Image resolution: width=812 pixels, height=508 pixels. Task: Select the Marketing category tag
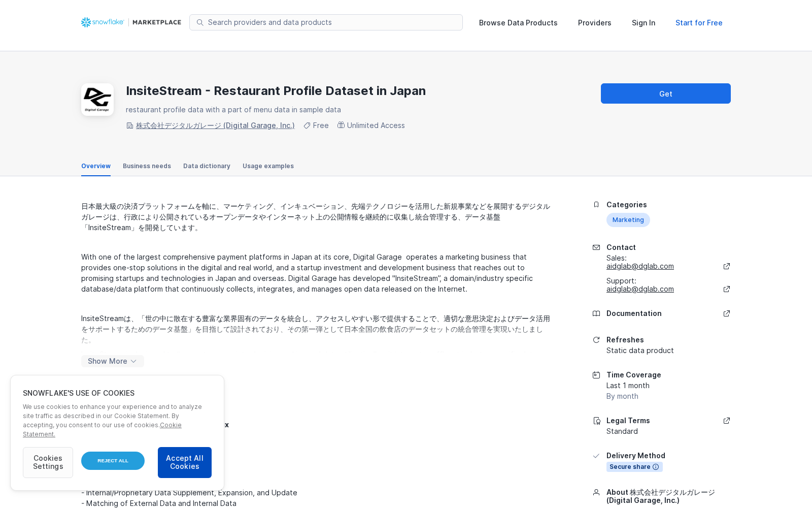628,220
